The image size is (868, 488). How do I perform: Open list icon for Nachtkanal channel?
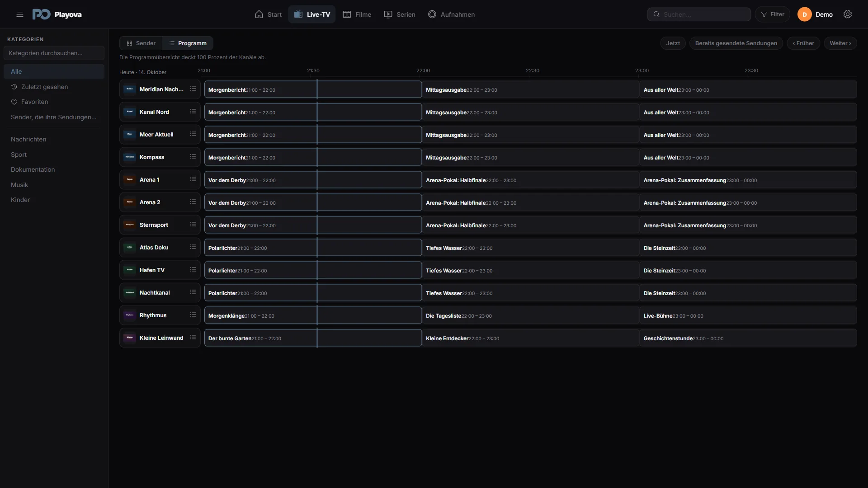(193, 292)
